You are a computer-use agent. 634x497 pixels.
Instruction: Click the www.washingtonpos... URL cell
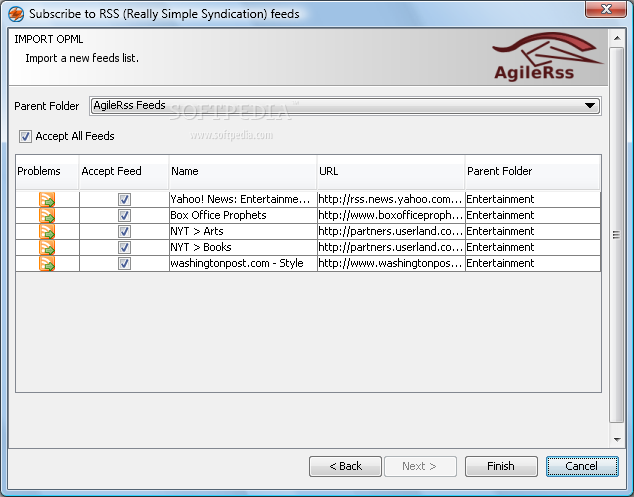click(x=391, y=263)
